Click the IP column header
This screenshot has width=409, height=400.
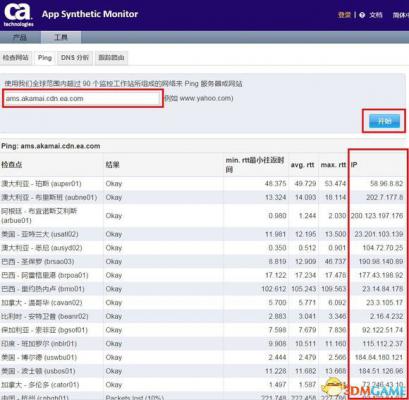[354, 165]
